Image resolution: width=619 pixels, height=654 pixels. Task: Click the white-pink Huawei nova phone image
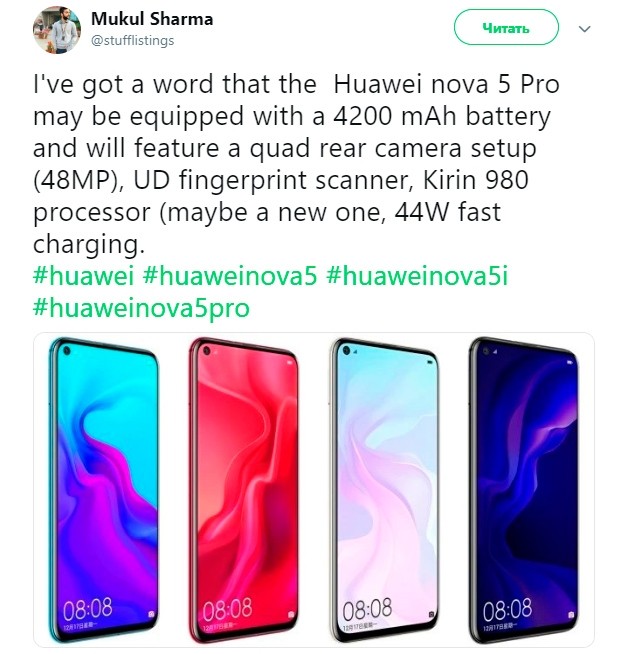coord(384,490)
